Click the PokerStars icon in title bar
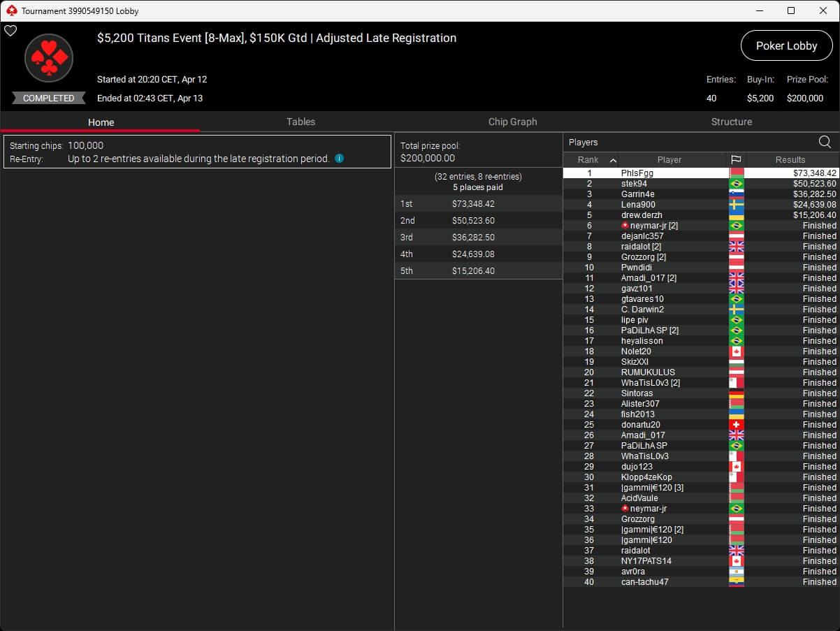Image resolution: width=840 pixels, height=631 pixels. pyautogui.click(x=11, y=10)
